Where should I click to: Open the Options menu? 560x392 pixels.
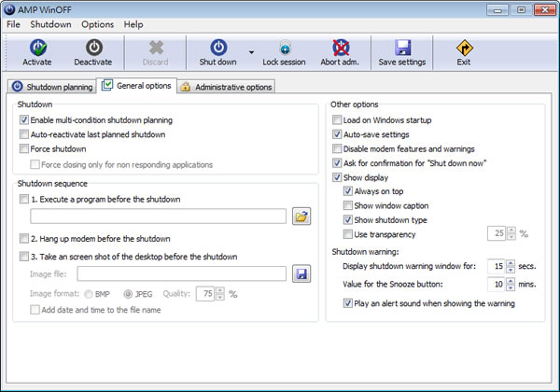point(97,24)
